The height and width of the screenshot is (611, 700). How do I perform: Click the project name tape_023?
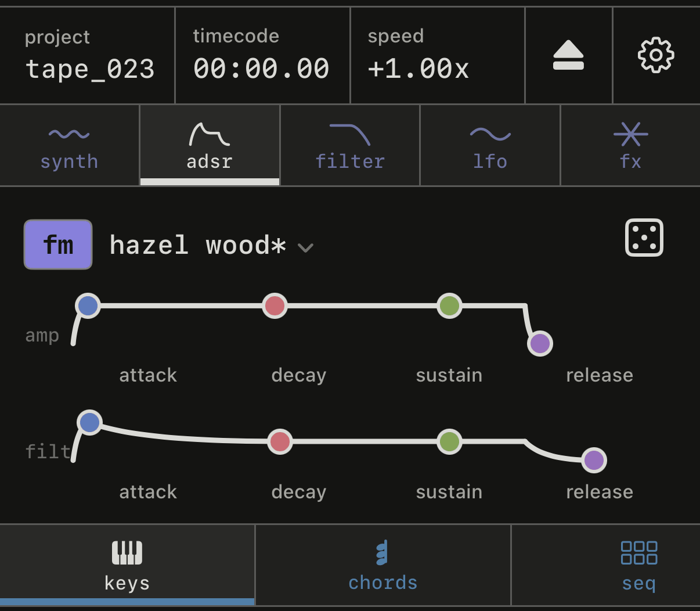coord(90,69)
